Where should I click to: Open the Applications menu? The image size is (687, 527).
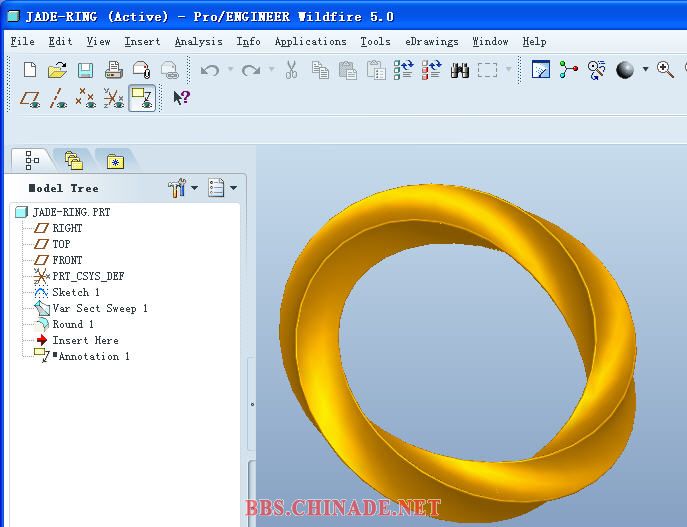point(311,42)
